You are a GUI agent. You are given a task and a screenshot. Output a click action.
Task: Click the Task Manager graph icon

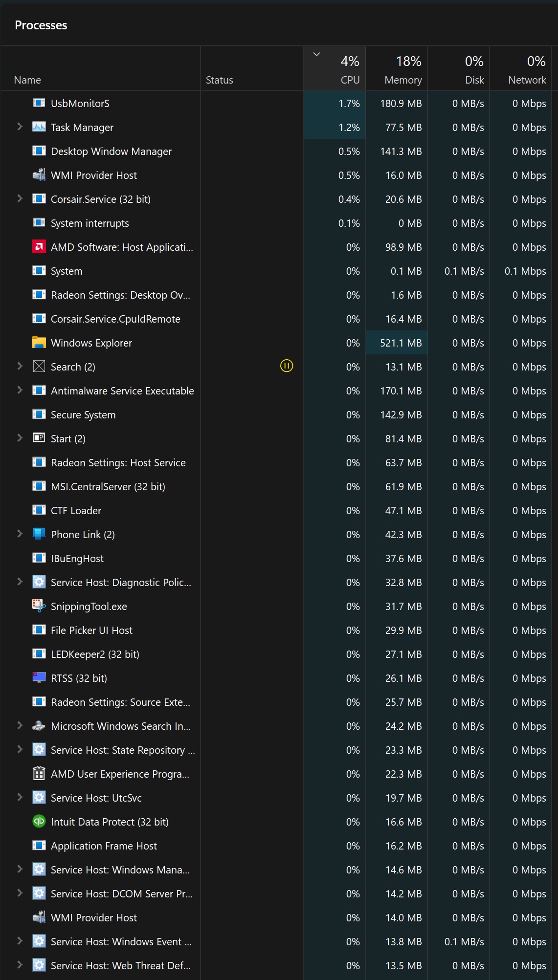point(39,127)
